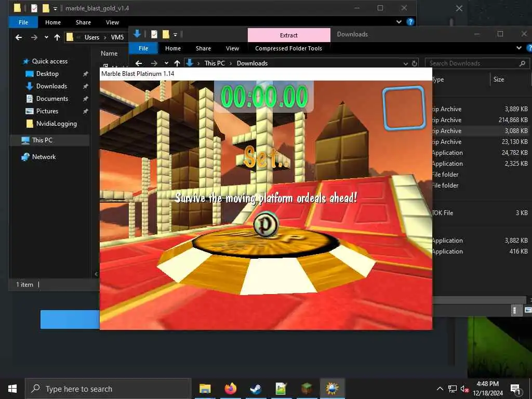Image resolution: width=532 pixels, height=399 pixels.
Task: Open Notepad++ from the taskbar
Action: pos(281,389)
